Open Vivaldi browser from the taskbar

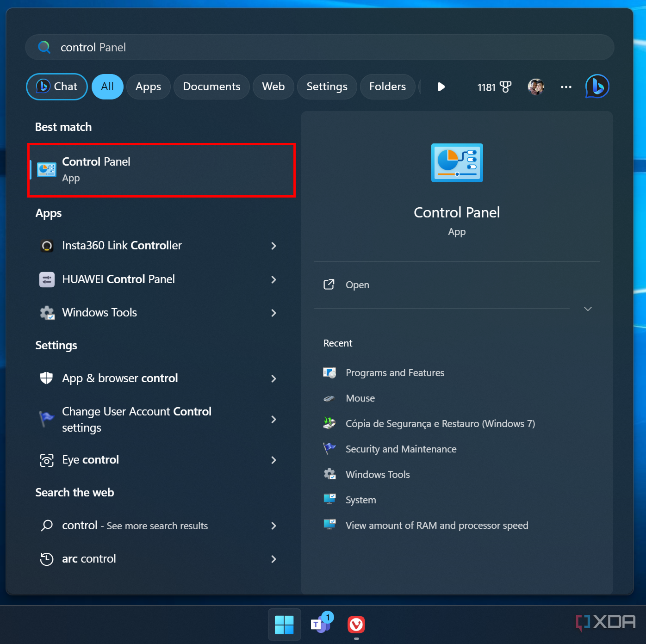(356, 625)
